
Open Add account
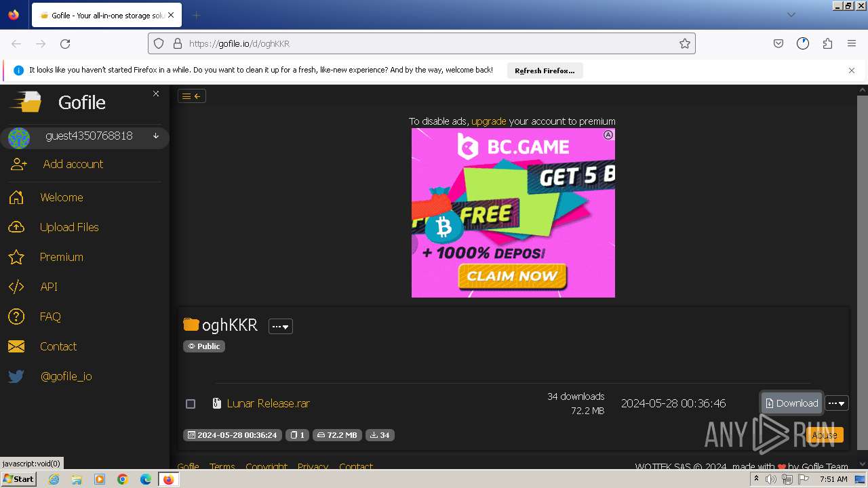click(73, 164)
